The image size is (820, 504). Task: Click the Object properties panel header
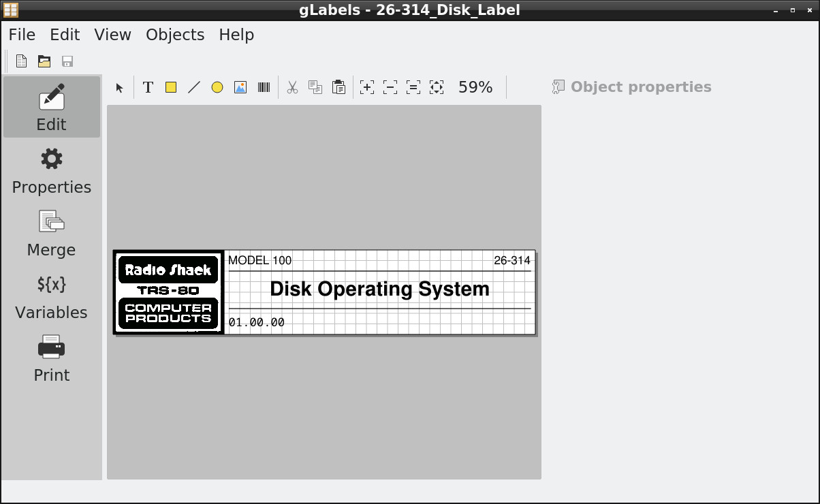(631, 87)
